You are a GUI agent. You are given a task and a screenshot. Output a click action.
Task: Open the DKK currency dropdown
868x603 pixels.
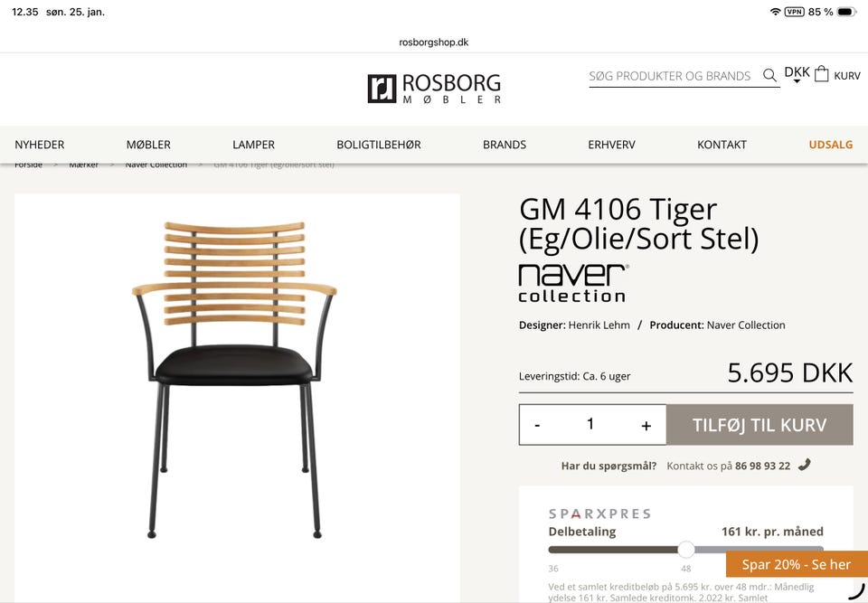click(x=797, y=73)
